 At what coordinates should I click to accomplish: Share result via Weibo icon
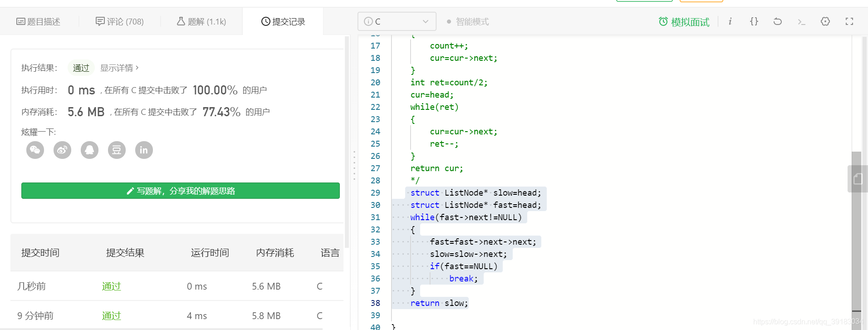pos(62,150)
